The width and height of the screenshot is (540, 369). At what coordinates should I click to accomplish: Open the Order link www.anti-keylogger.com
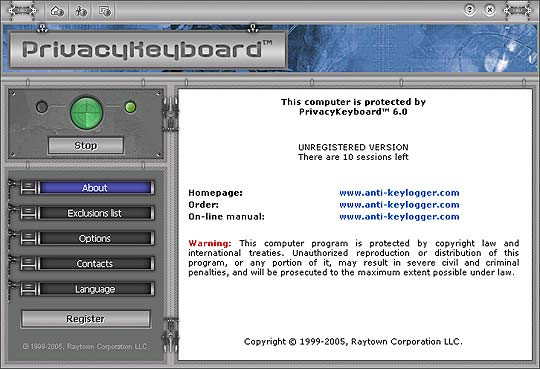pyautogui.click(x=399, y=205)
